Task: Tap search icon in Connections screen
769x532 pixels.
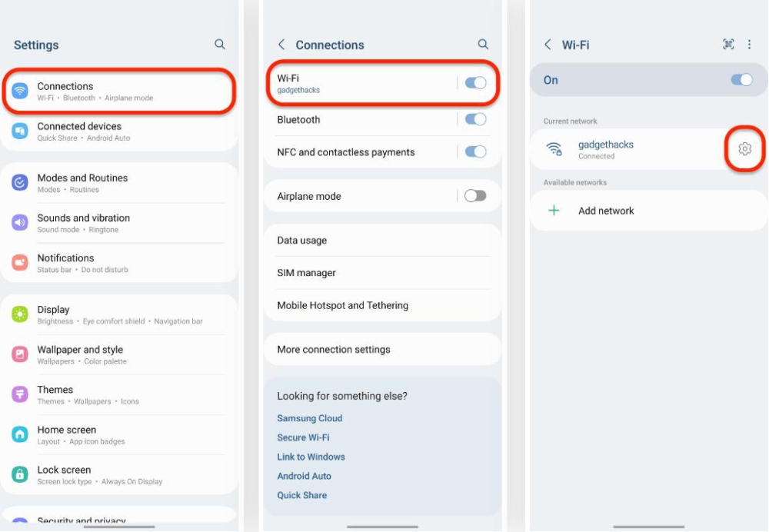Action: pos(483,45)
